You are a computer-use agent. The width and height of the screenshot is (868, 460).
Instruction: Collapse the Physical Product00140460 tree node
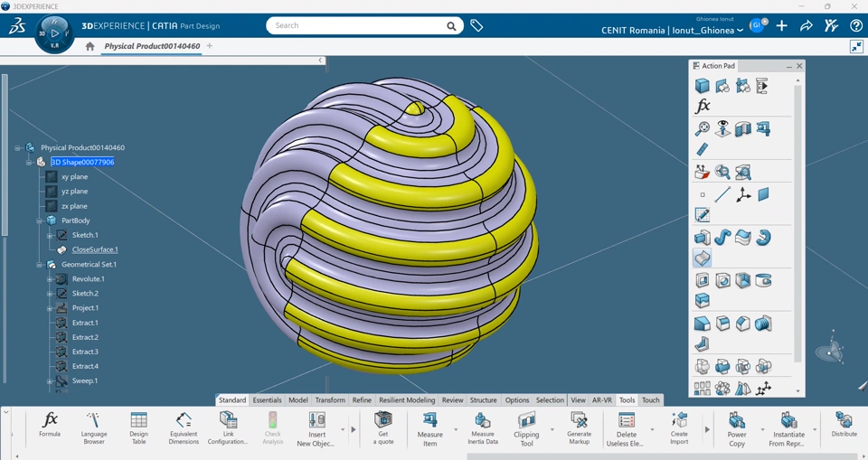18,148
